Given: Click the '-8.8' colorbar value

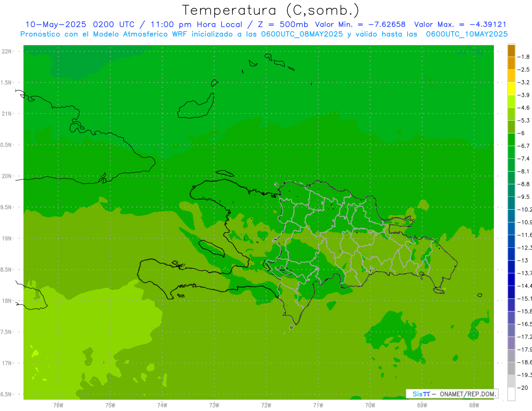Looking at the screenshot, I should click(524, 184).
